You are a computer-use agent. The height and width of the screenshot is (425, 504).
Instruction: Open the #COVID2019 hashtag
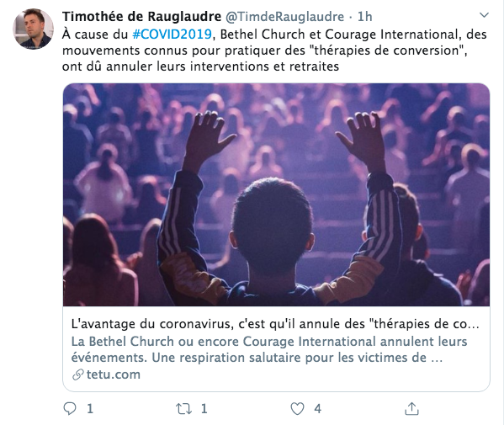[172, 34]
